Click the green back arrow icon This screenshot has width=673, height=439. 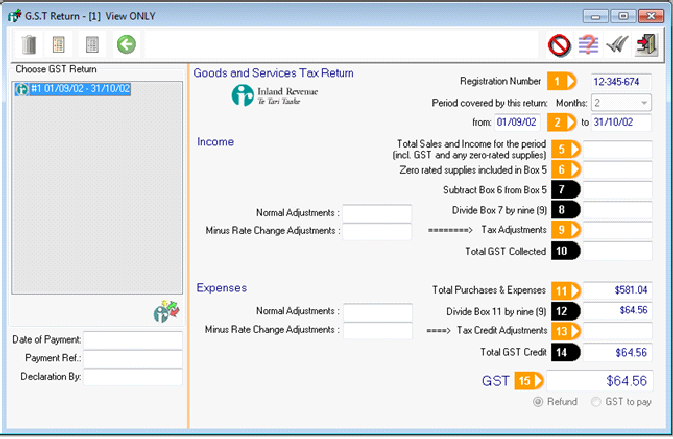pos(126,44)
